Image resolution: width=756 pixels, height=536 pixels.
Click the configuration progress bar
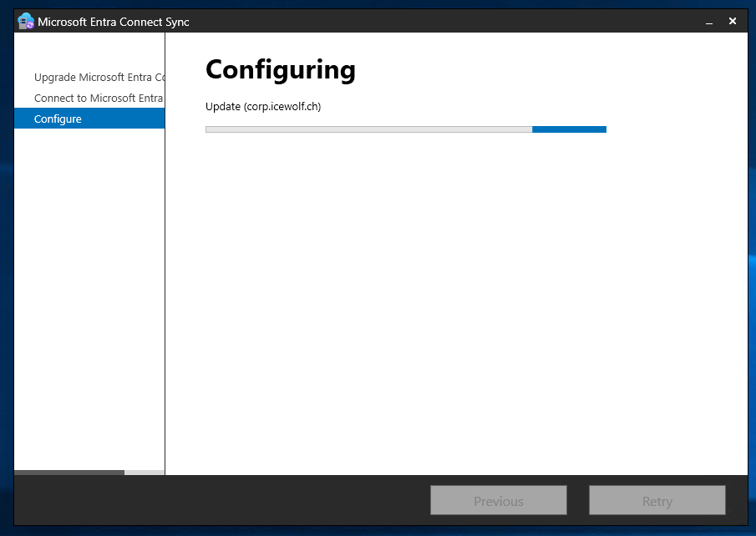tap(405, 129)
